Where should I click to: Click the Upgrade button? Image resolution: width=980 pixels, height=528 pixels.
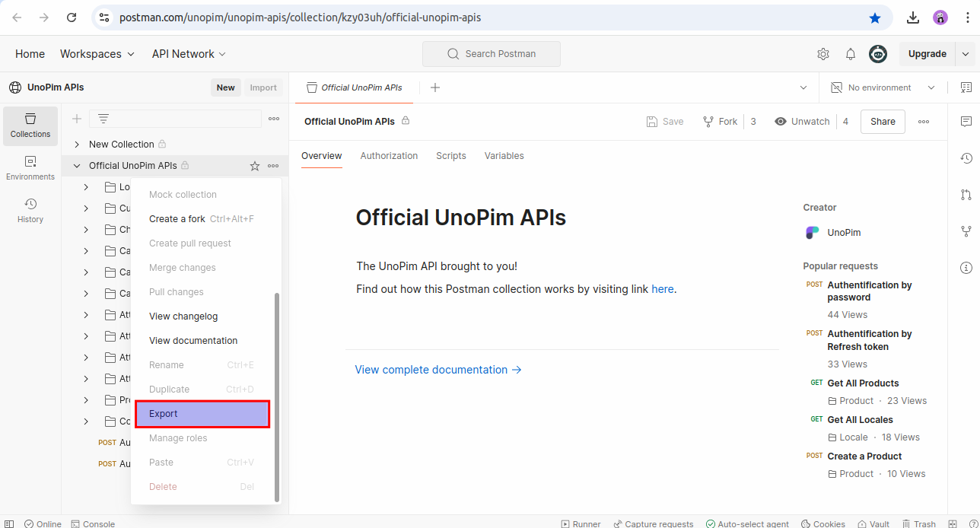click(x=928, y=54)
